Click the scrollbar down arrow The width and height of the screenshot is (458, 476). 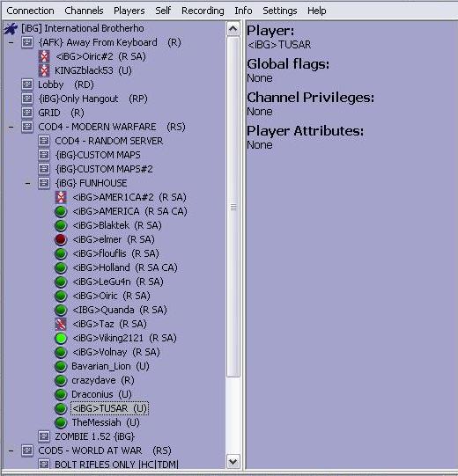233,462
